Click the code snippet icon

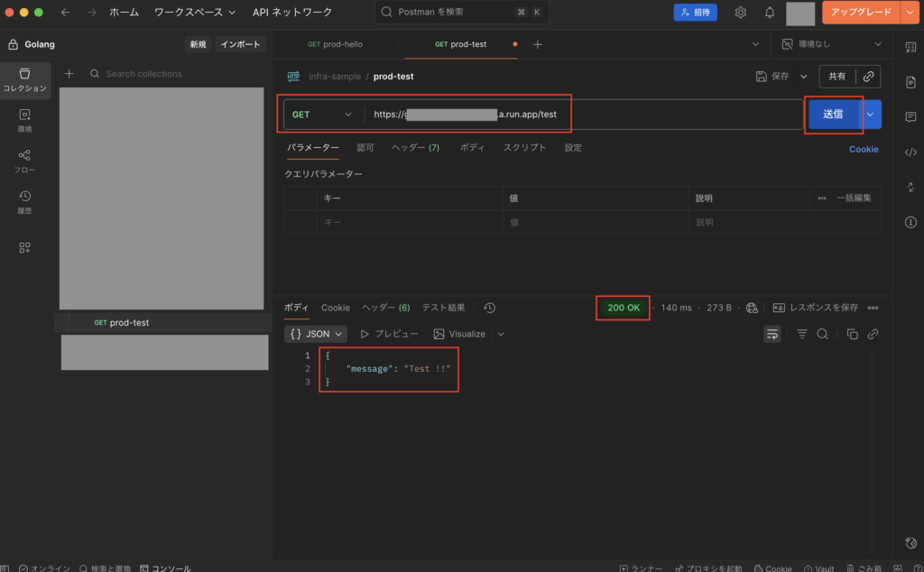(910, 152)
